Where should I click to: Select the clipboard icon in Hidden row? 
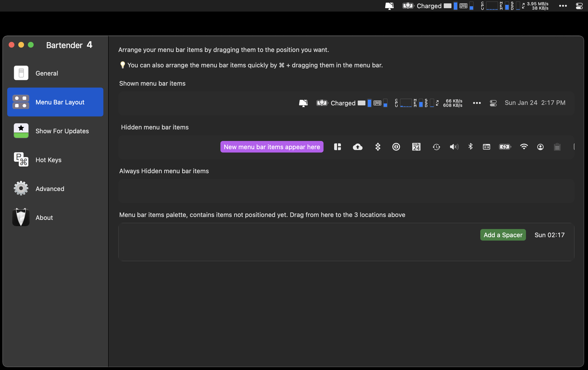557,147
